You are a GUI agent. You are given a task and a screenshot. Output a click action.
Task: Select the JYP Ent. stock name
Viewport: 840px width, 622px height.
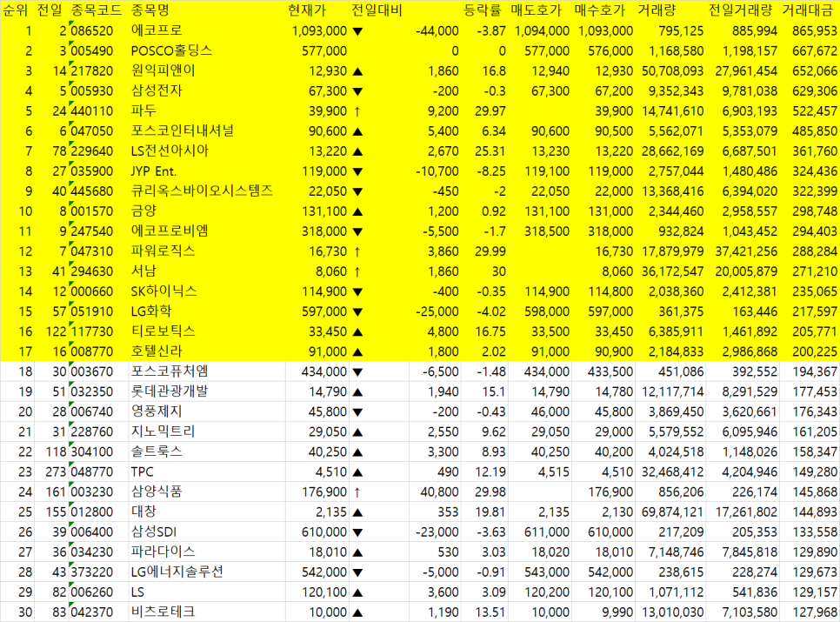tap(154, 171)
